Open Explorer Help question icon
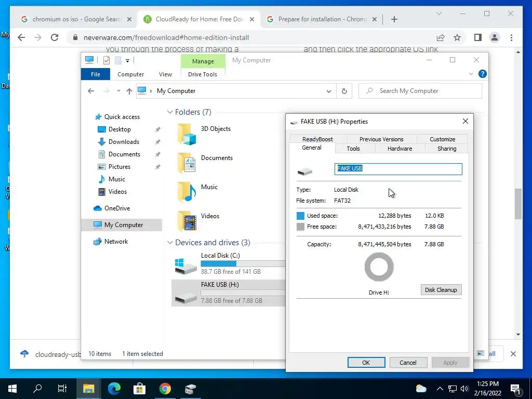Image resolution: width=532 pixels, height=399 pixels. coord(482,74)
